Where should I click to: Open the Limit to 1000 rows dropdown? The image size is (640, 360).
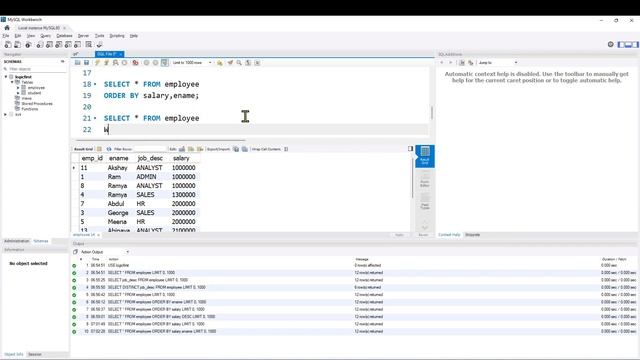[x=192, y=62]
